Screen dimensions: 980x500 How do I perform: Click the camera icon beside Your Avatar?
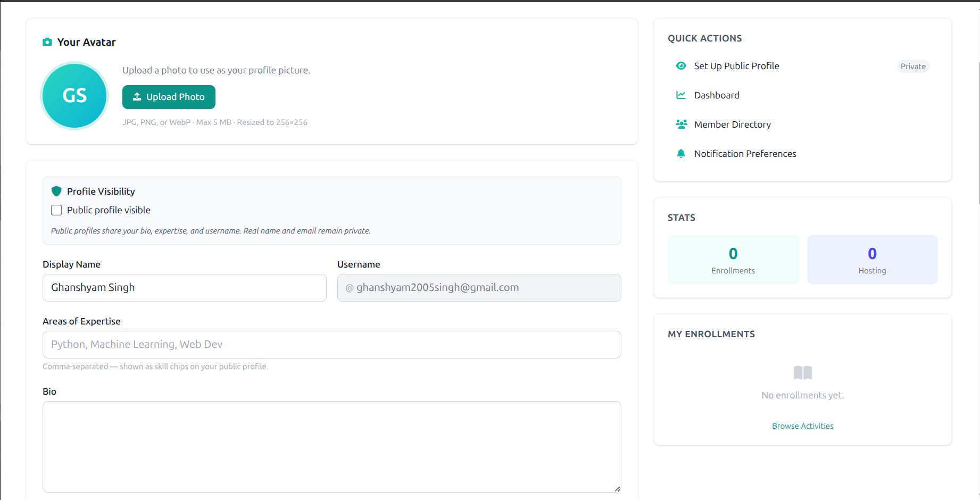(47, 42)
